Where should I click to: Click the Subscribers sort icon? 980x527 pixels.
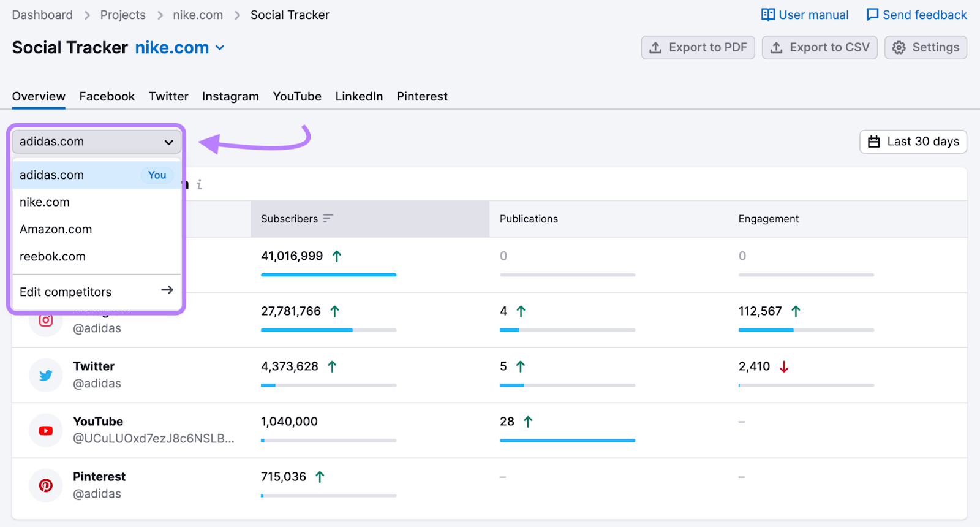[328, 218]
